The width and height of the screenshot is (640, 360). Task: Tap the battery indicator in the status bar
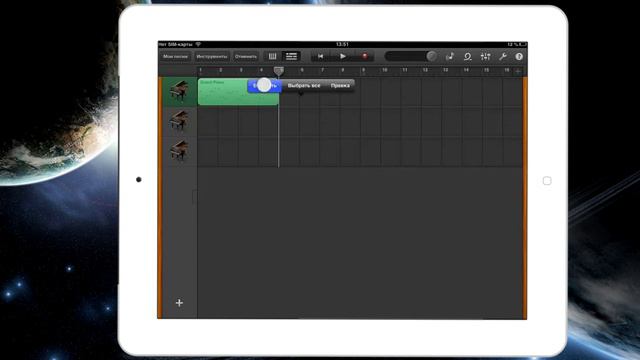click(522, 44)
